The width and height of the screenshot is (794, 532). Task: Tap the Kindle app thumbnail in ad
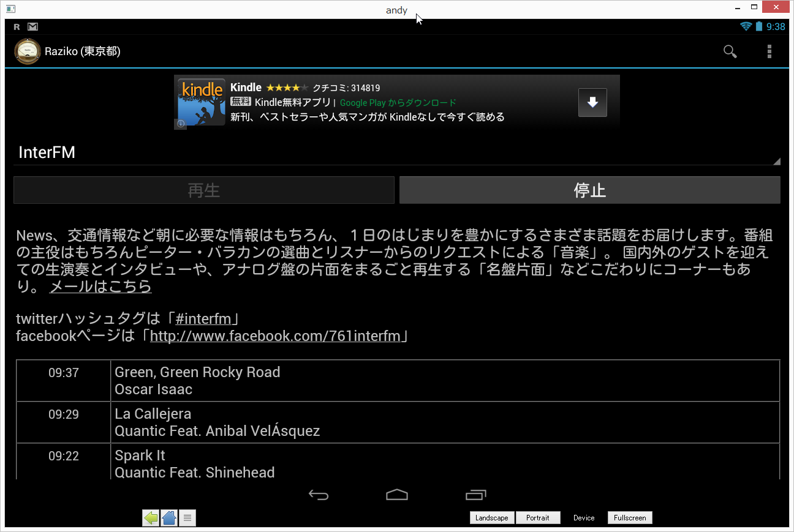pos(202,102)
